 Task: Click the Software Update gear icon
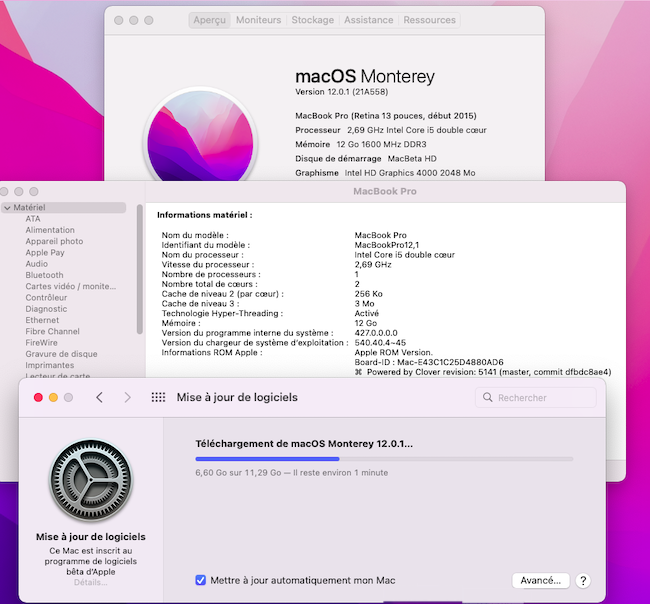tap(91, 480)
